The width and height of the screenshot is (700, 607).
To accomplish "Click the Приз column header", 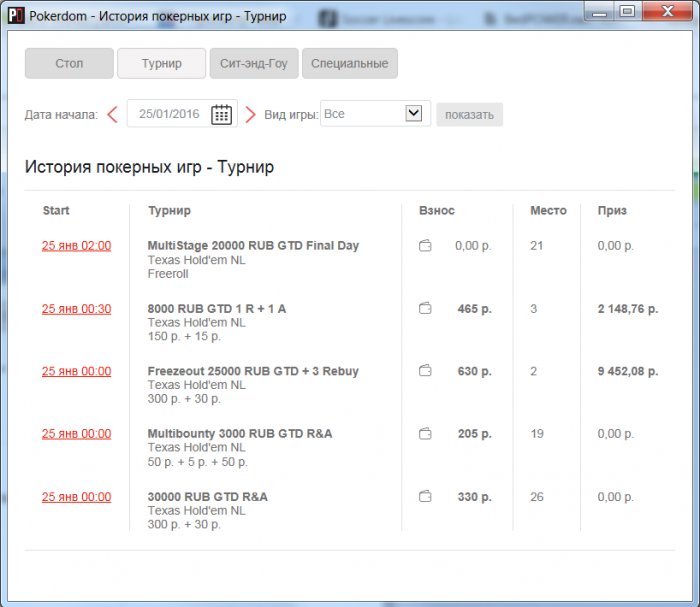I will tap(612, 211).
